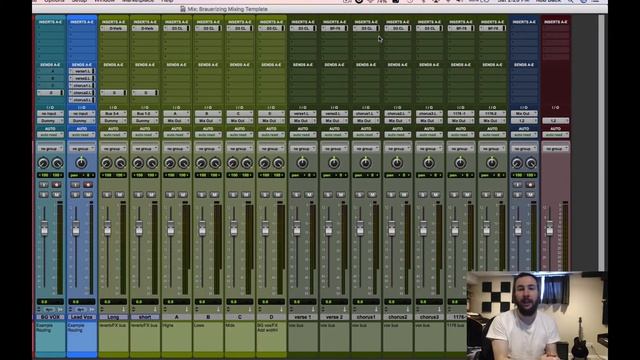The height and width of the screenshot is (360, 640).
Task: Open the BF-76 insert on verse 2 track
Action: (334, 28)
